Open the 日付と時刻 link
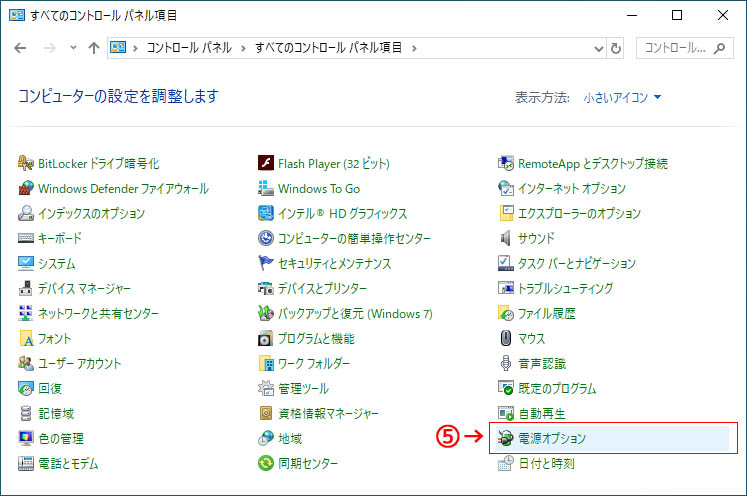Screen dimensions: 747x496 point(546,463)
